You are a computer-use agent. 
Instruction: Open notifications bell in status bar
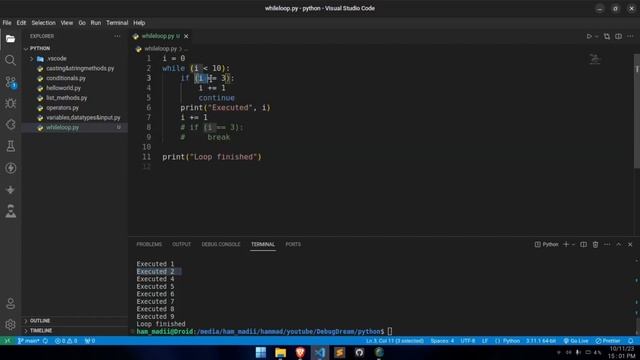pos(631,341)
